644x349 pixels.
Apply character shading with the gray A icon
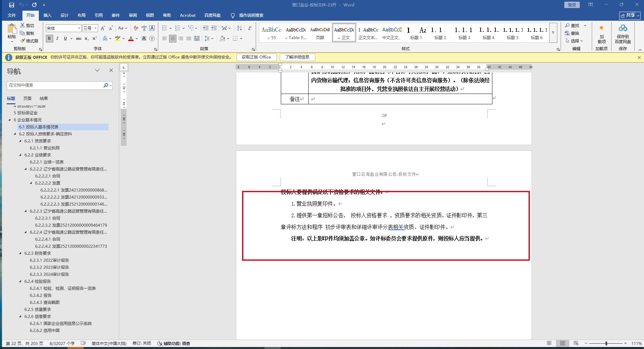[x=144, y=38]
